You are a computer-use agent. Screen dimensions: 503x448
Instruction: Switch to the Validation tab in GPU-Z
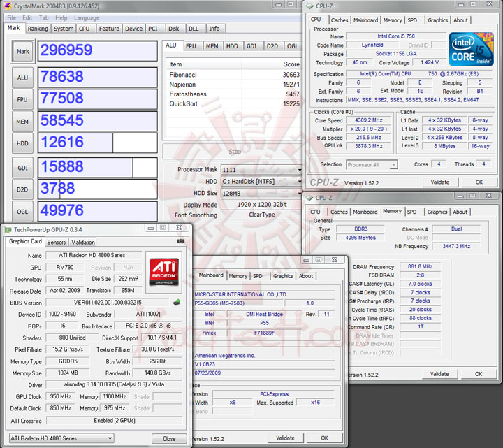(x=83, y=243)
